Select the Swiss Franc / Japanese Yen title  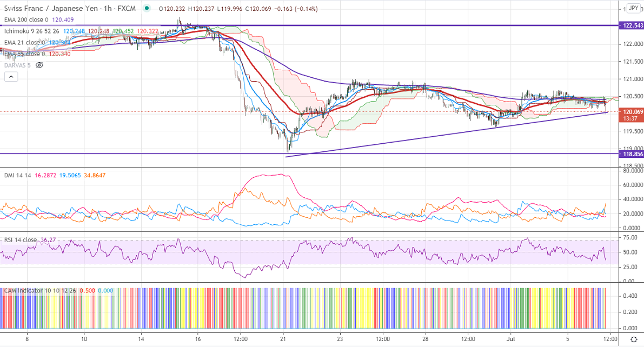(51, 8)
